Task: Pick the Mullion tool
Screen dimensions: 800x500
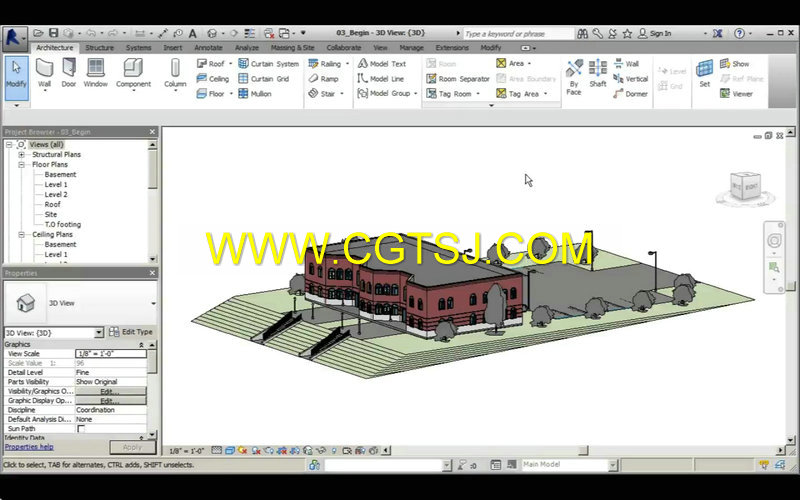Action: tap(255, 93)
